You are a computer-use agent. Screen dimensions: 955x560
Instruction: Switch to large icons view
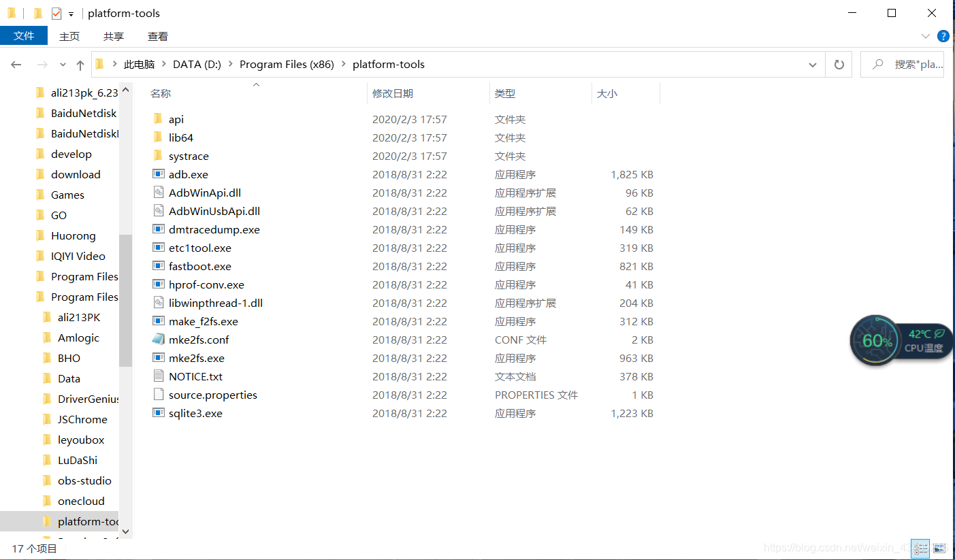point(939,547)
